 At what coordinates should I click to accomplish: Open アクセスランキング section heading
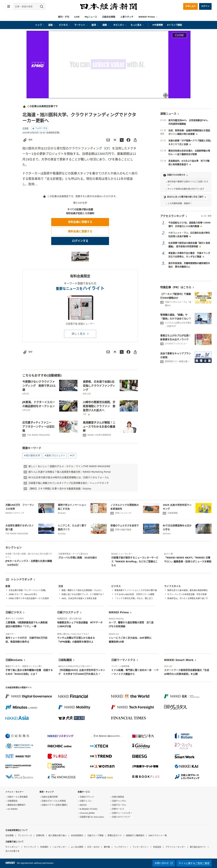(173, 216)
